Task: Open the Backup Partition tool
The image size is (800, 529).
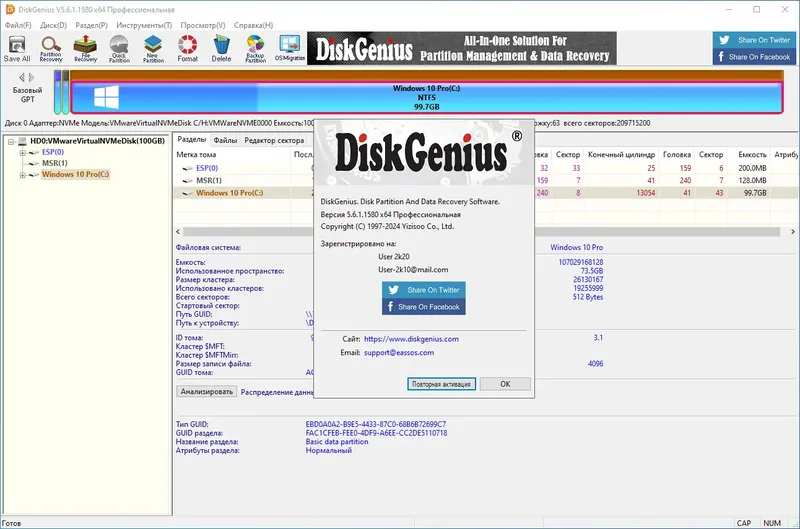Action: pos(255,49)
